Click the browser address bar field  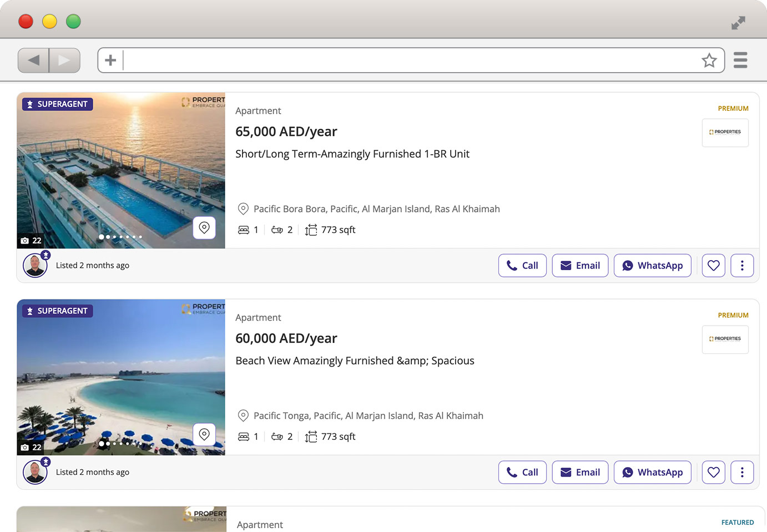pos(411,60)
